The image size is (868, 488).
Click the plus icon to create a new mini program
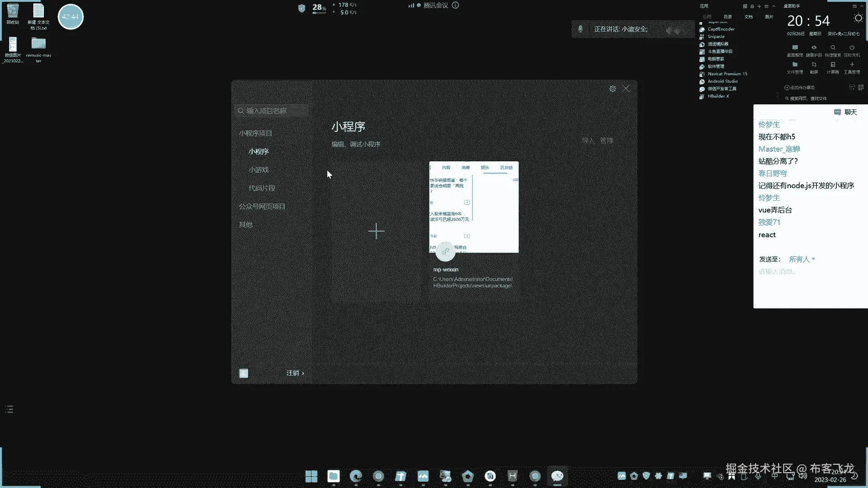point(376,231)
